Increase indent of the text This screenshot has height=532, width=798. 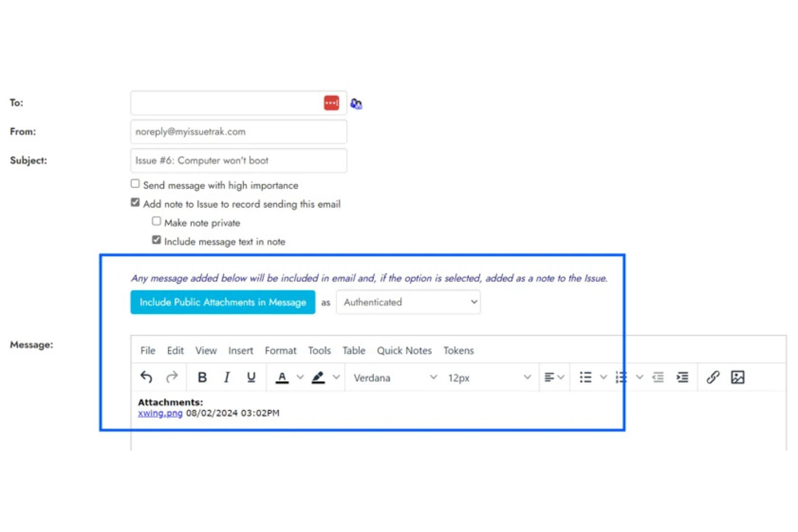click(683, 377)
